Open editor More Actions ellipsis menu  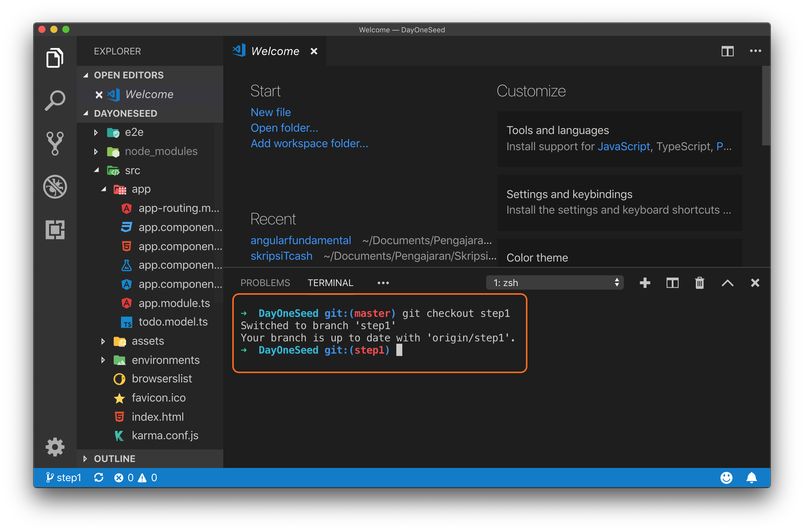(x=755, y=51)
